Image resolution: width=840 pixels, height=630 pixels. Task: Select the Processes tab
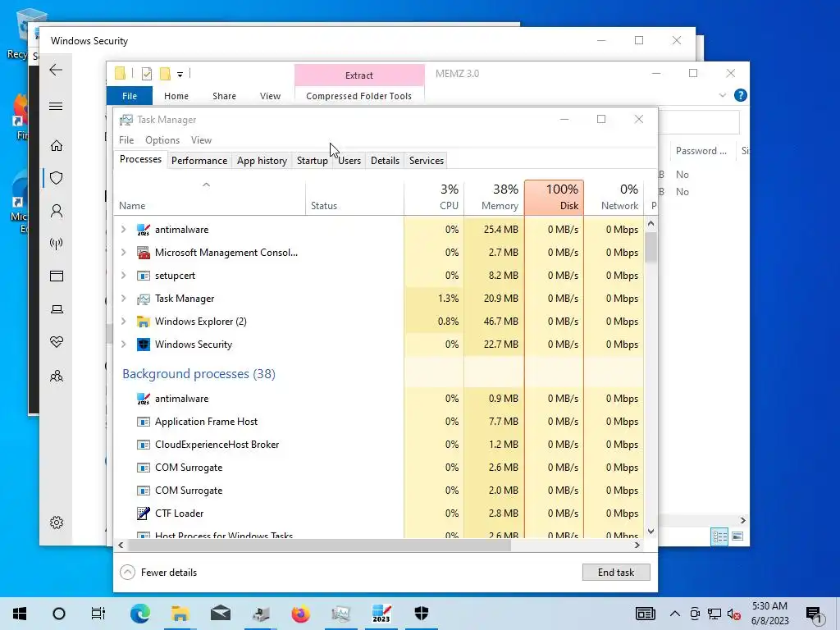pos(140,159)
